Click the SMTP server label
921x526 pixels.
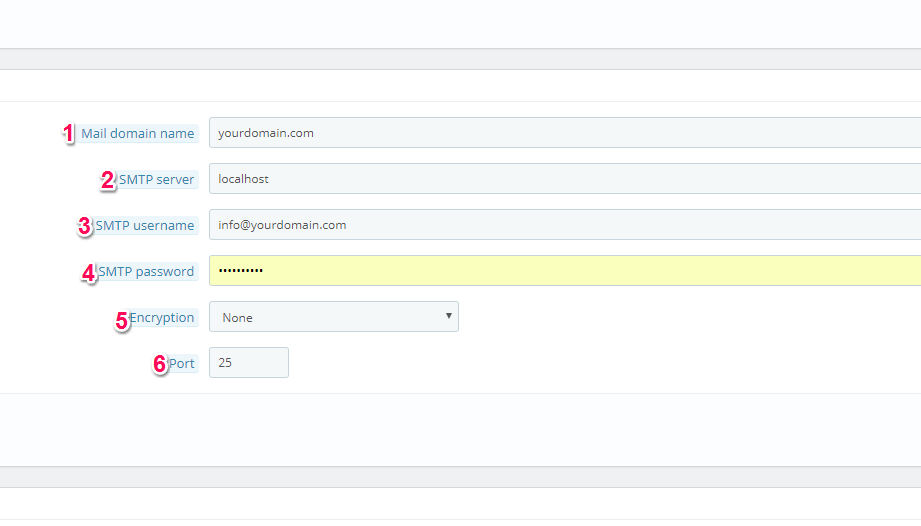pos(156,180)
